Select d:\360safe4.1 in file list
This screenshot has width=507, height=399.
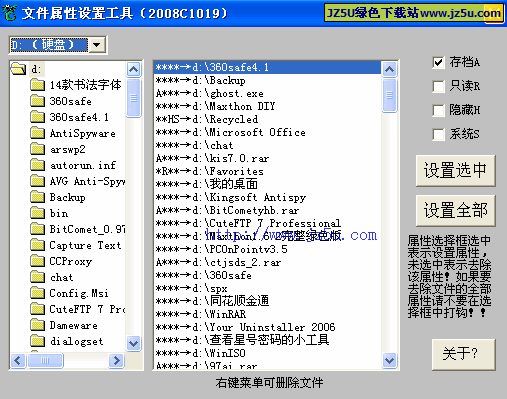(267, 67)
